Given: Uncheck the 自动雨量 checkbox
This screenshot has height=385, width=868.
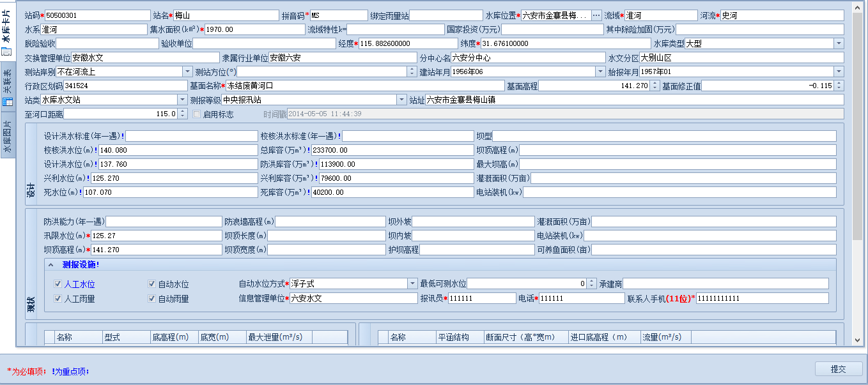Looking at the screenshot, I should (x=152, y=299).
